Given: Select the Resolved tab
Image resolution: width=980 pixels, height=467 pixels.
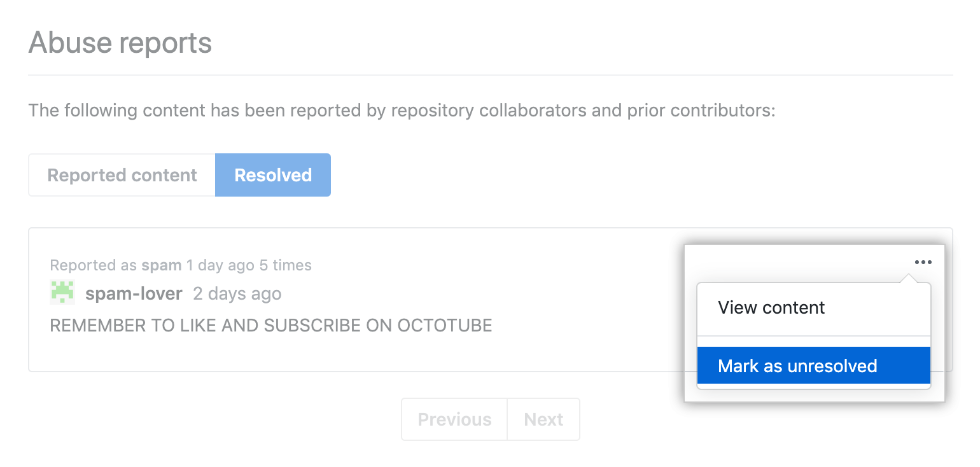Looking at the screenshot, I should [x=273, y=175].
